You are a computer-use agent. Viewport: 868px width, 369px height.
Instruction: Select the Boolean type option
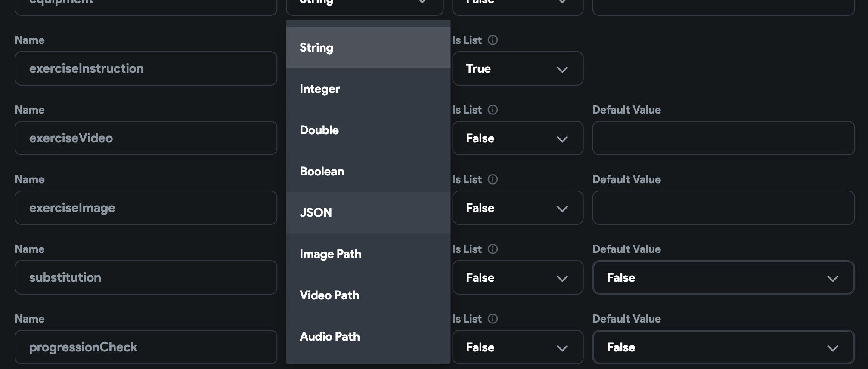point(368,171)
